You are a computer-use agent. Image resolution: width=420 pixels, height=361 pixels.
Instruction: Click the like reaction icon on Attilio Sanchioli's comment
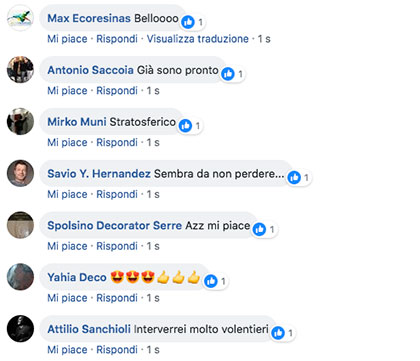(278, 333)
